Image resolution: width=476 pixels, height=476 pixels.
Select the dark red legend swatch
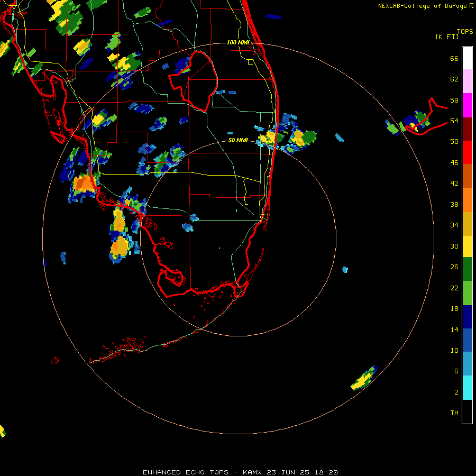[x=467, y=129]
